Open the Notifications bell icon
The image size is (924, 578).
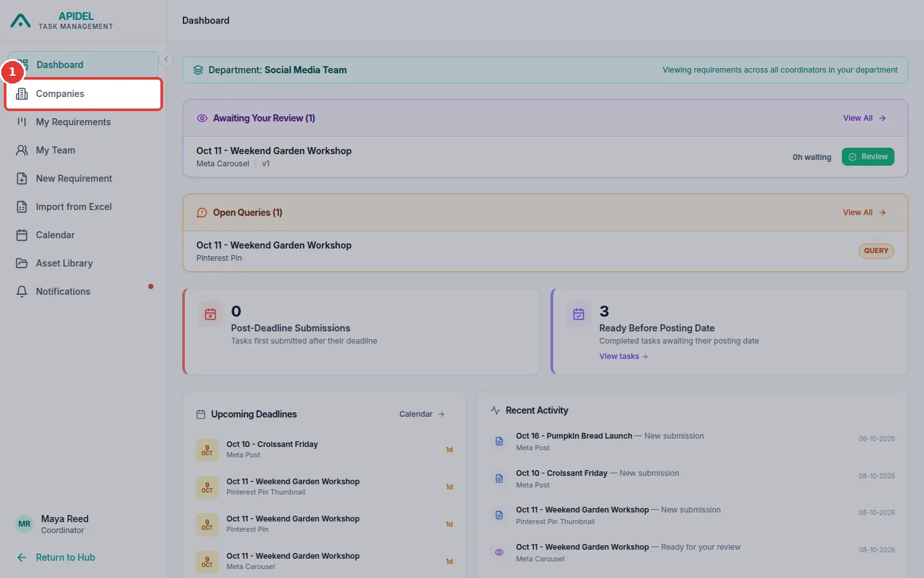[22, 292]
